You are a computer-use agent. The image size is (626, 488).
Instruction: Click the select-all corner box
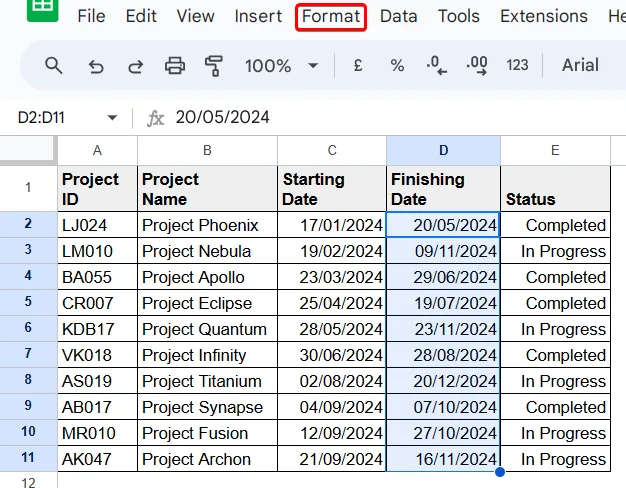(28, 151)
